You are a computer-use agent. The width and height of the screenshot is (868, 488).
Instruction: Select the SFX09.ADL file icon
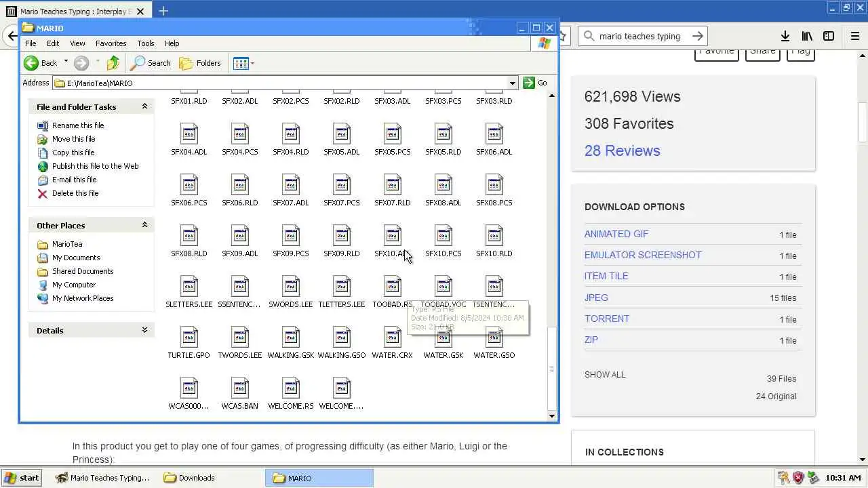click(x=240, y=236)
